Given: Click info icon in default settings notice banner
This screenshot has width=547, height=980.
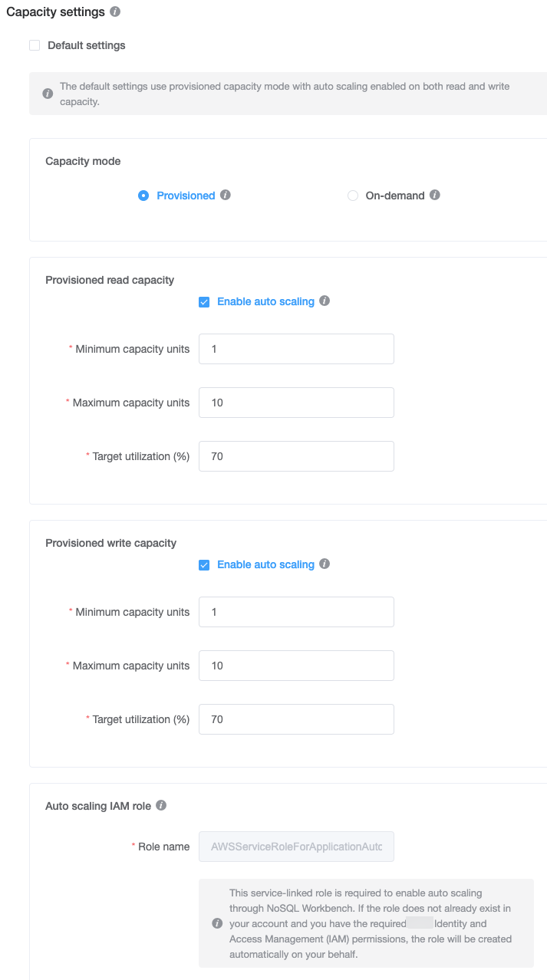Looking at the screenshot, I should [x=48, y=94].
